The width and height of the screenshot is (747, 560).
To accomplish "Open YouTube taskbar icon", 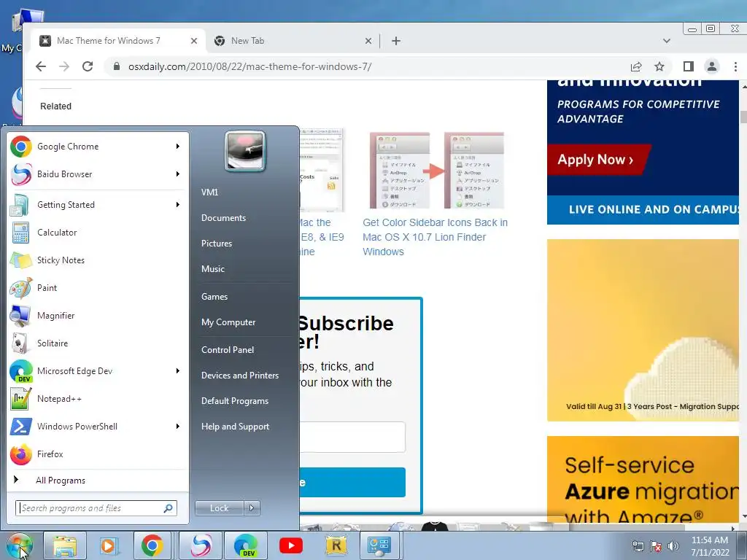I will pos(290,545).
